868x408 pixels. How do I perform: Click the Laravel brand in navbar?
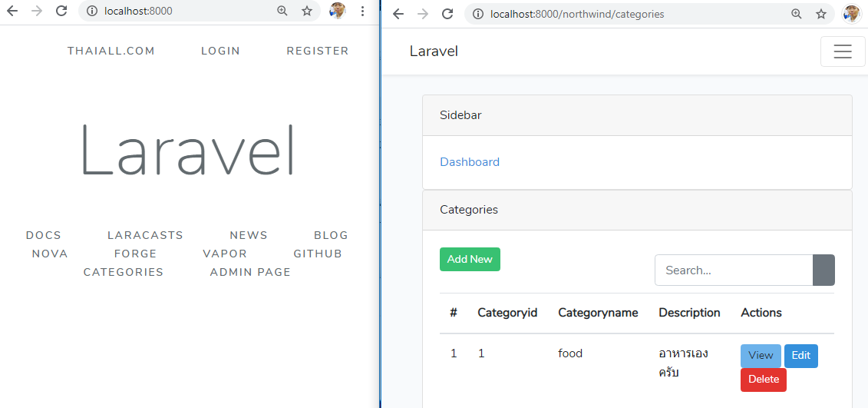tap(434, 51)
